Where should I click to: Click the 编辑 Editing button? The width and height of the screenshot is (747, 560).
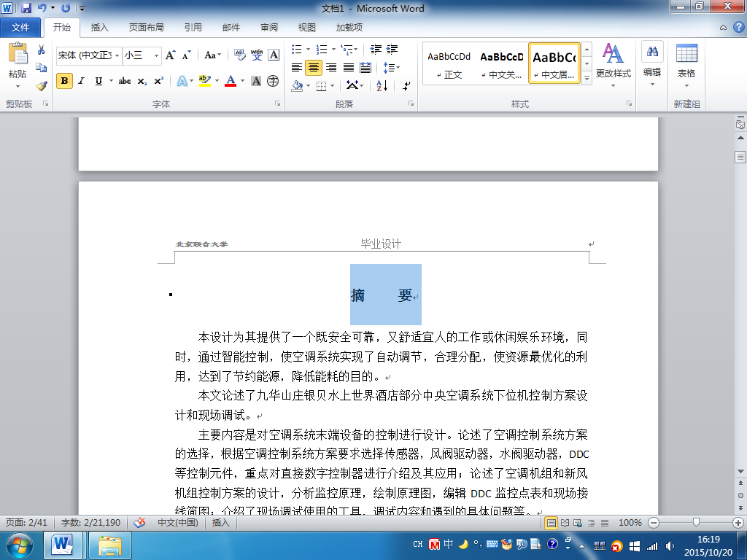(652, 65)
